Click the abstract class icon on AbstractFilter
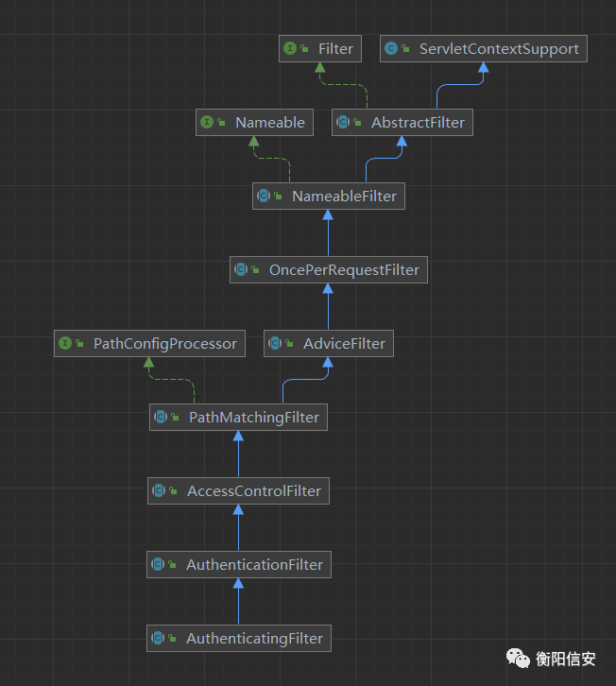This screenshot has width=616, height=686. click(x=343, y=123)
